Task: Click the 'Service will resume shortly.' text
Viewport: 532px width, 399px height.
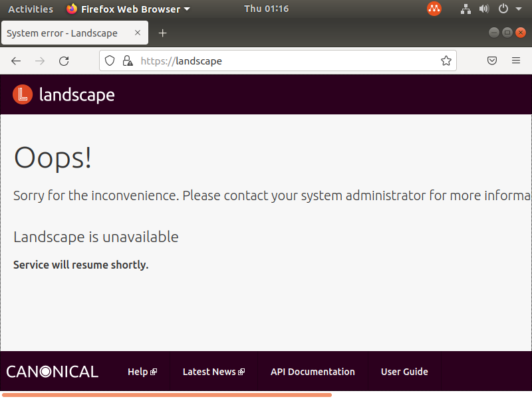Action: point(81,265)
